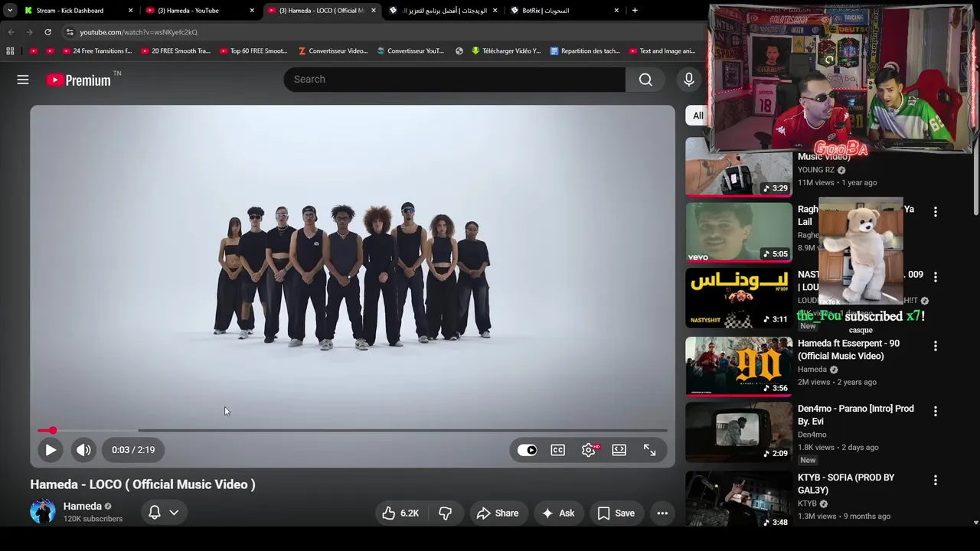980x551 pixels.
Task: View site information icon in address bar
Action: (x=70, y=32)
